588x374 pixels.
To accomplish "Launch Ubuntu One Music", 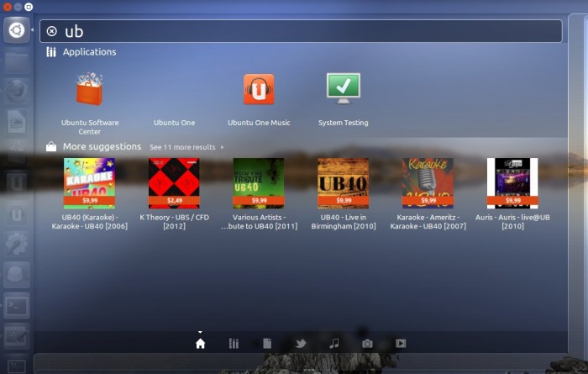I will [259, 91].
